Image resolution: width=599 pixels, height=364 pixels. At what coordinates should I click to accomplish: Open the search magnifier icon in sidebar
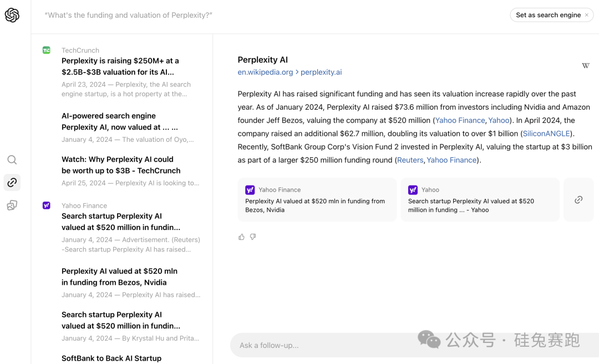12,160
